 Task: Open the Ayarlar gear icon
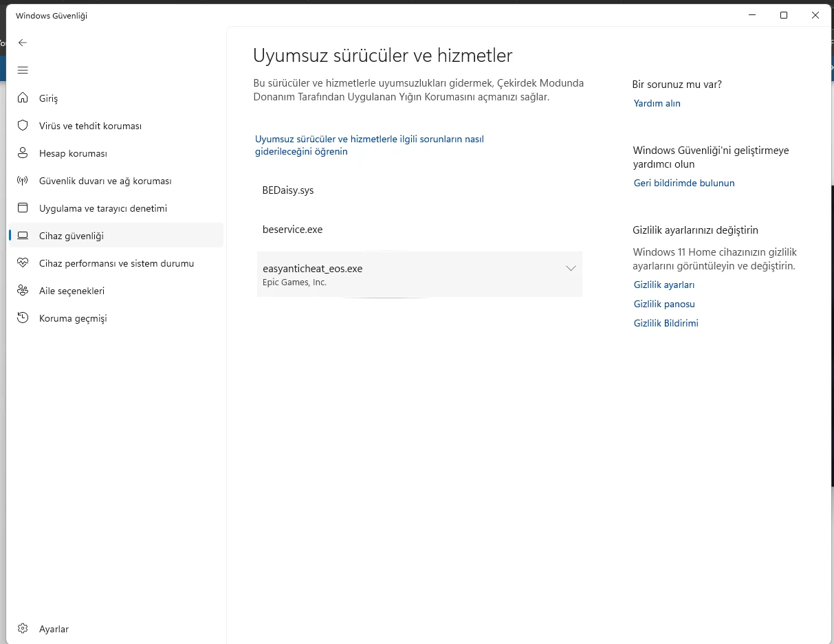pos(23,629)
